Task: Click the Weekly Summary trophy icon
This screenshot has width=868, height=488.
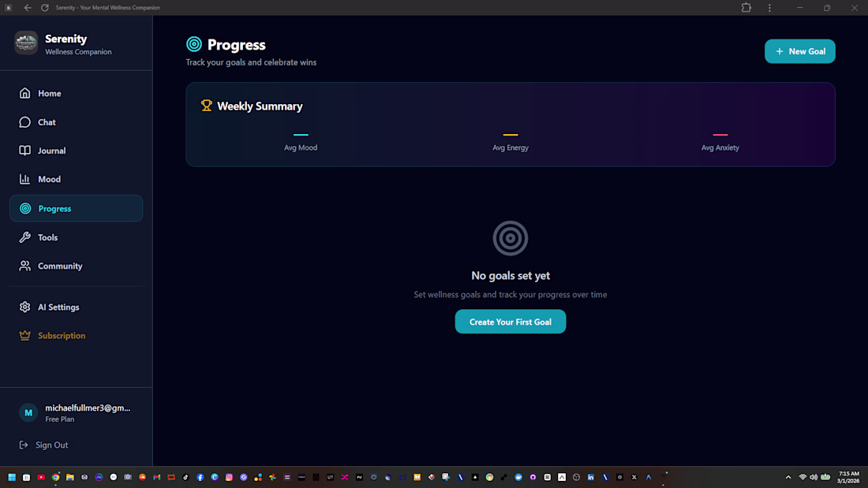Action: [x=207, y=105]
